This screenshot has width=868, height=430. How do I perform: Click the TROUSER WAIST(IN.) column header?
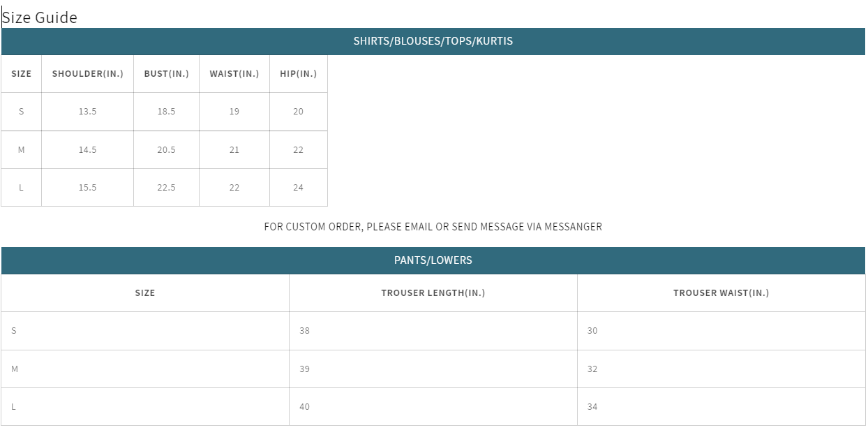coord(721,293)
